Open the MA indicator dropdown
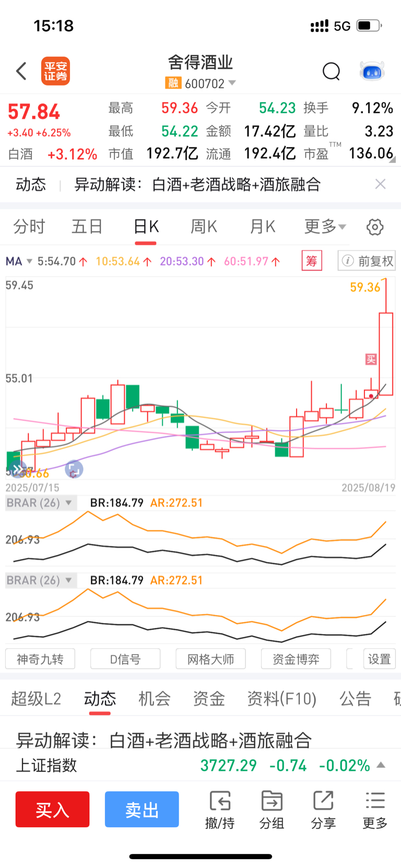401x868 pixels. click(x=19, y=261)
